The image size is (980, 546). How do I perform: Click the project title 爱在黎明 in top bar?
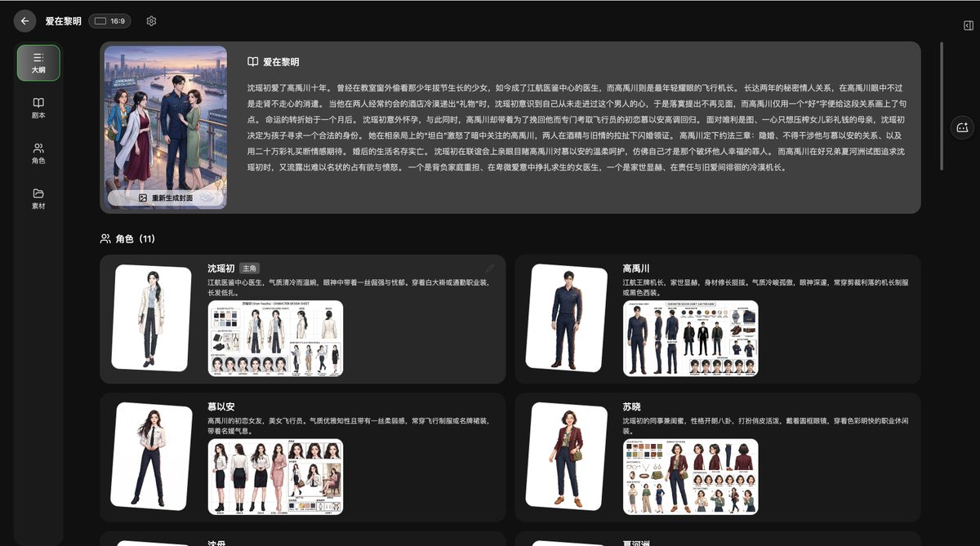63,21
